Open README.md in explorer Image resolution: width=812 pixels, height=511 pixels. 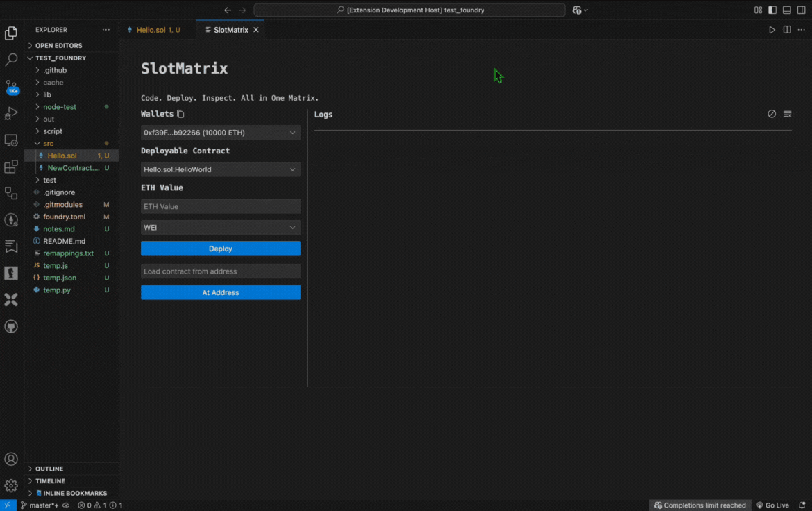(x=71, y=241)
